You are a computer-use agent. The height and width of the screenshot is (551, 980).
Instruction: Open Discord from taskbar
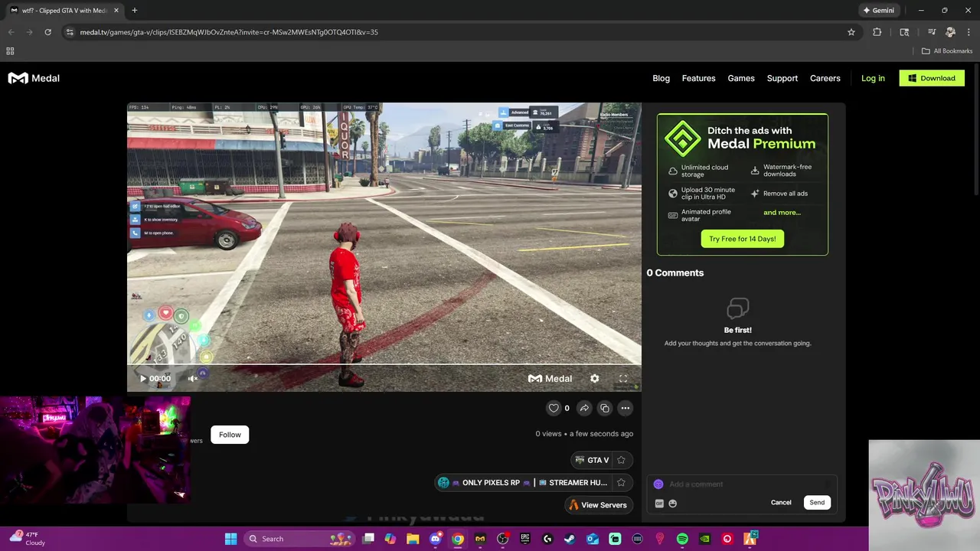click(435, 539)
